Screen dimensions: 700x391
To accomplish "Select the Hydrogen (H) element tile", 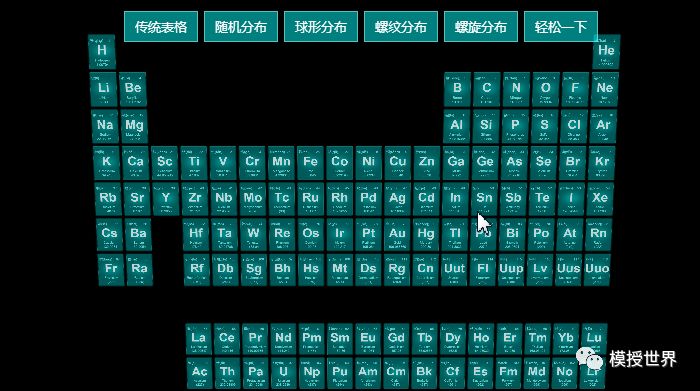I will 102,52.
